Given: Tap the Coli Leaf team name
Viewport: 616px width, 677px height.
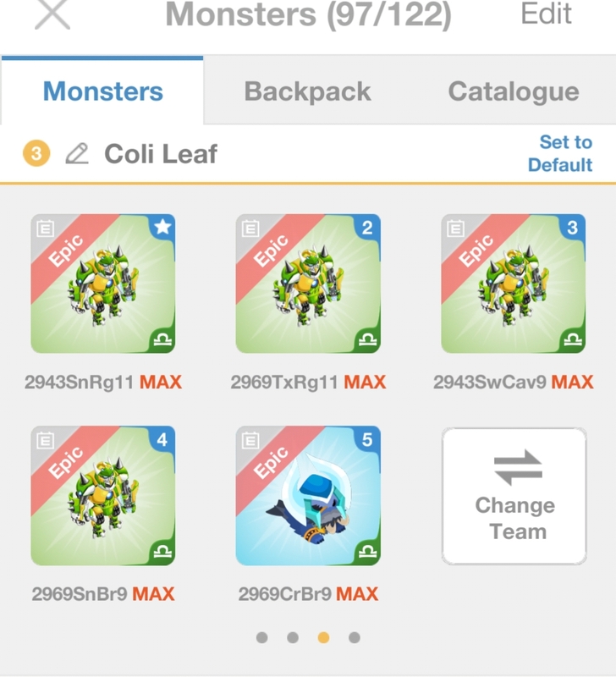Looking at the screenshot, I should [161, 154].
